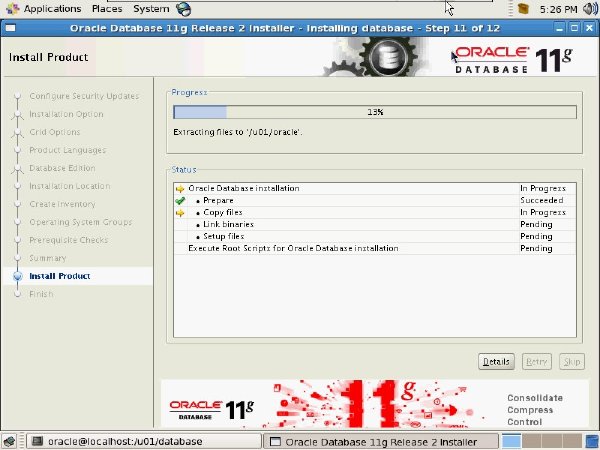The height and width of the screenshot is (450, 600).
Task: Switch to Oracle Database 11g Installer taskbar item
Action: click(381, 441)
